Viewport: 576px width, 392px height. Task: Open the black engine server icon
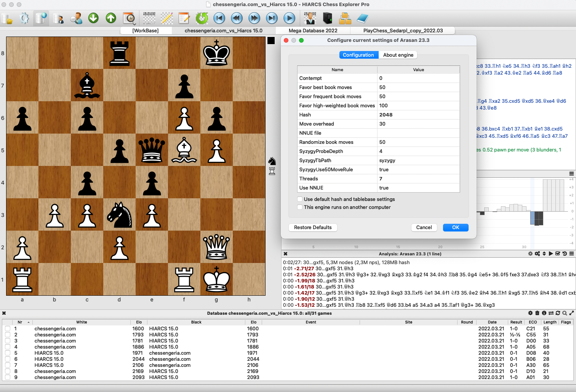pos(328,18)
